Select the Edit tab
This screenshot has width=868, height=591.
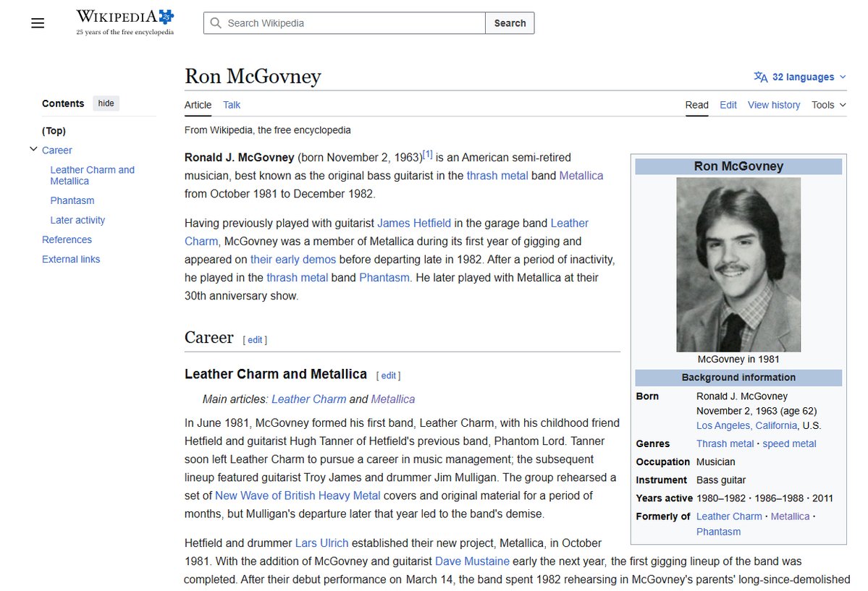click(728, 105)
